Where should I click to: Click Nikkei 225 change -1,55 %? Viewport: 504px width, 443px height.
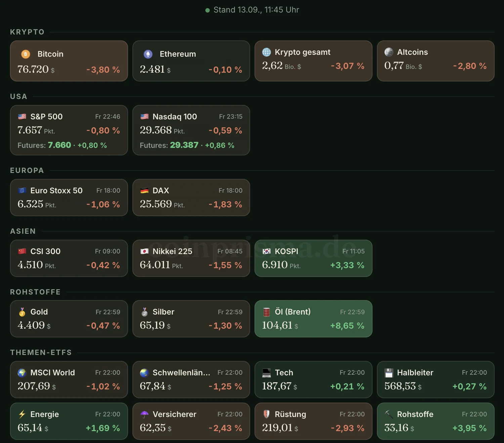click(225, 265)
